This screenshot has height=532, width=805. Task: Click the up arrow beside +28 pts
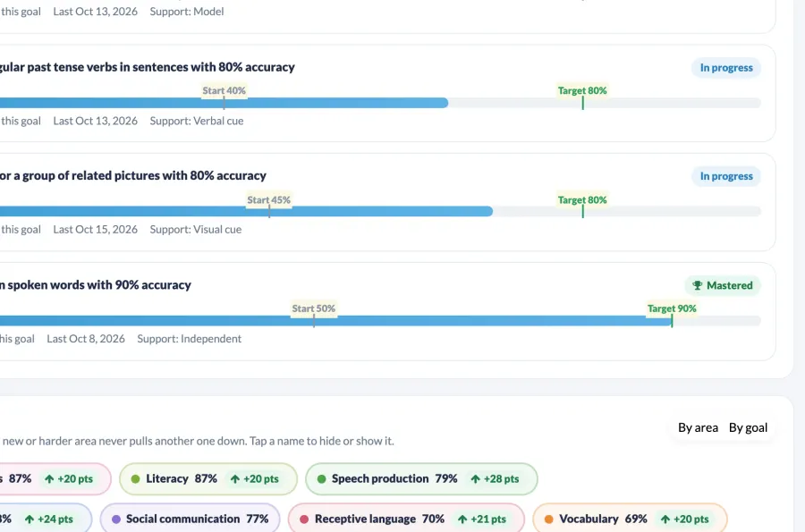(476, 478)
